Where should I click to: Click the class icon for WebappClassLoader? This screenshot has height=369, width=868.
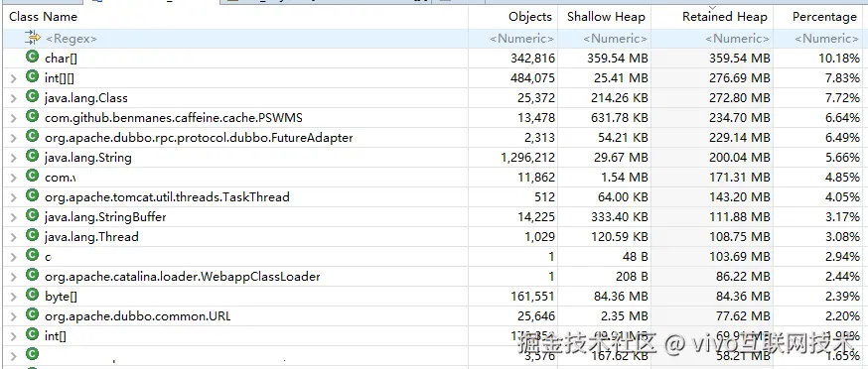coord(32,275)
